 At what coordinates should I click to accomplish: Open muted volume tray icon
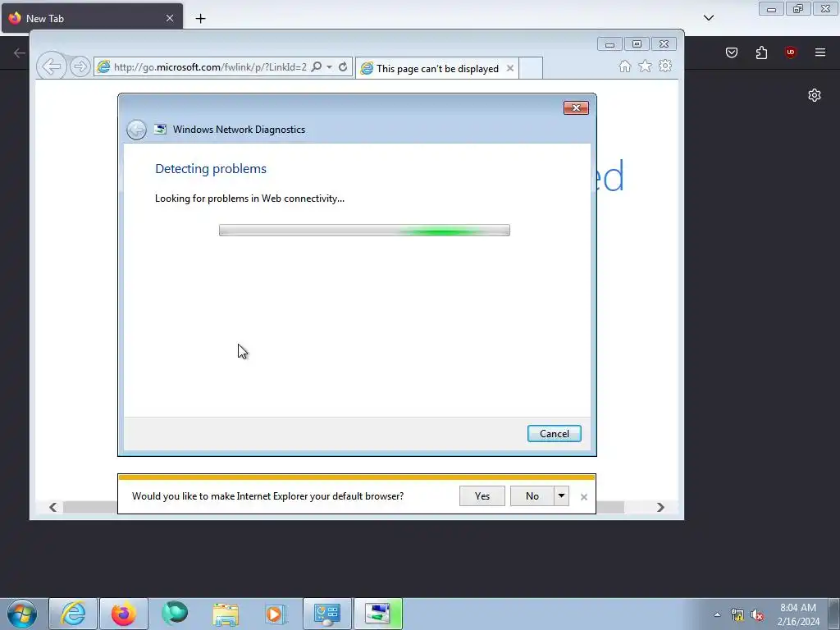click(757, 615)
